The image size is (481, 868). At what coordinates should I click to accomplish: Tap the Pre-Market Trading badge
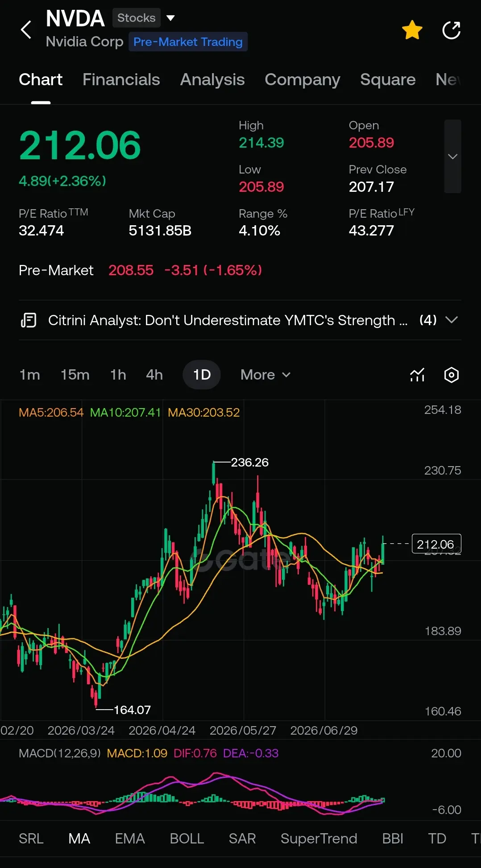click(188, 42)
